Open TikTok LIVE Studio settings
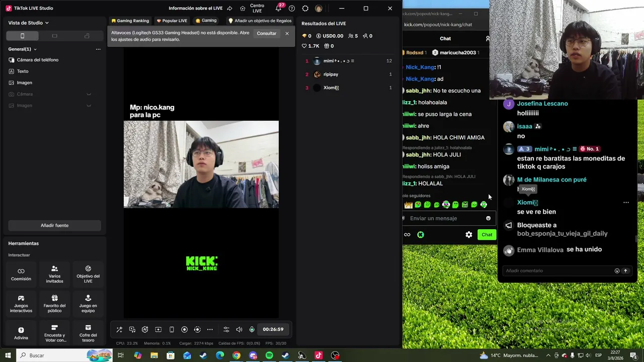This screenshot has width=644, height=362. (305, 9)
